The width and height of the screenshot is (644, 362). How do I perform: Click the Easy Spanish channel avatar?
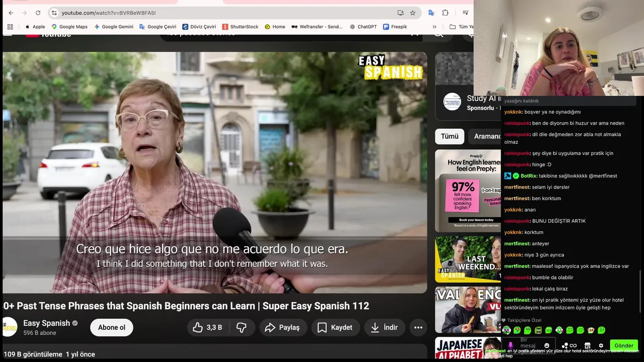pyautogui.click(x=10, y=327)
